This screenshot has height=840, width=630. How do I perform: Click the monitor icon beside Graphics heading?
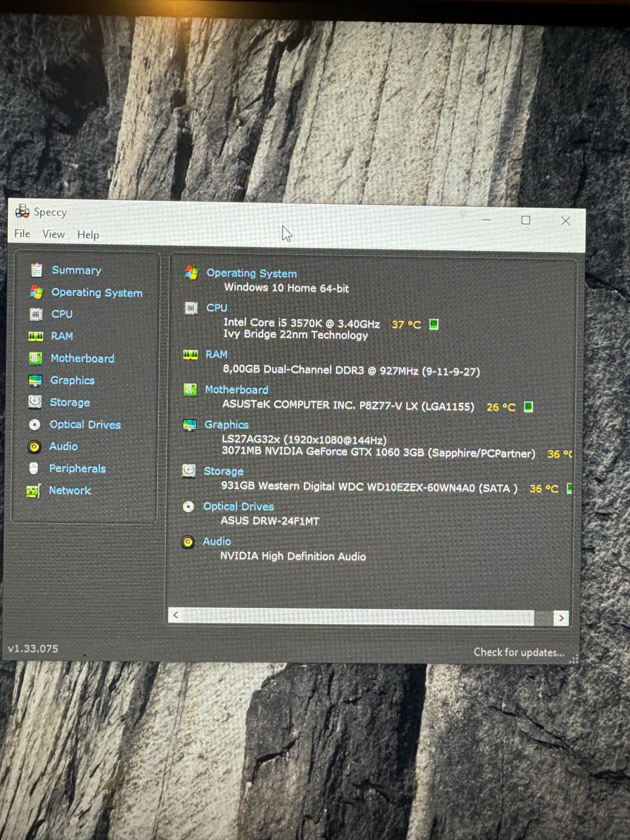(x=190, y=425)
